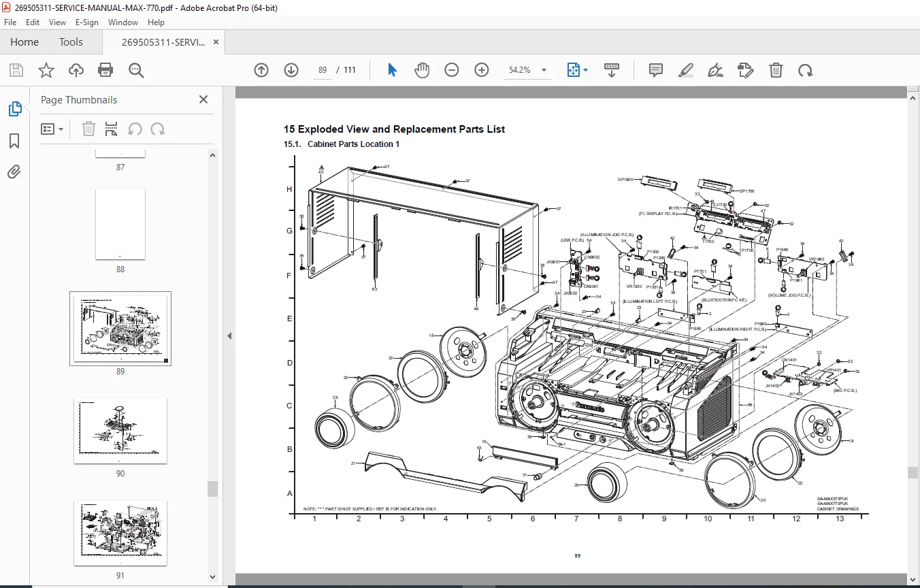Screen dimensions: 920x588
Task: Add a sticky note comment
Action: (656, 70)
